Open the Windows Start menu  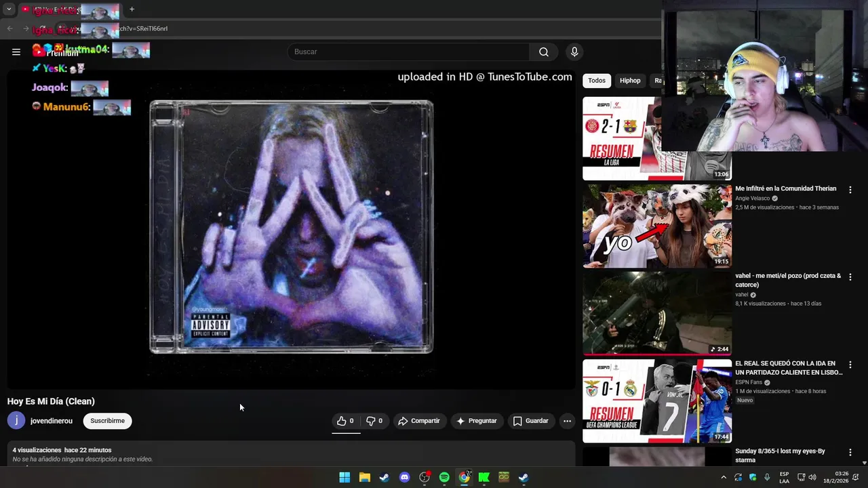(344, 477)
